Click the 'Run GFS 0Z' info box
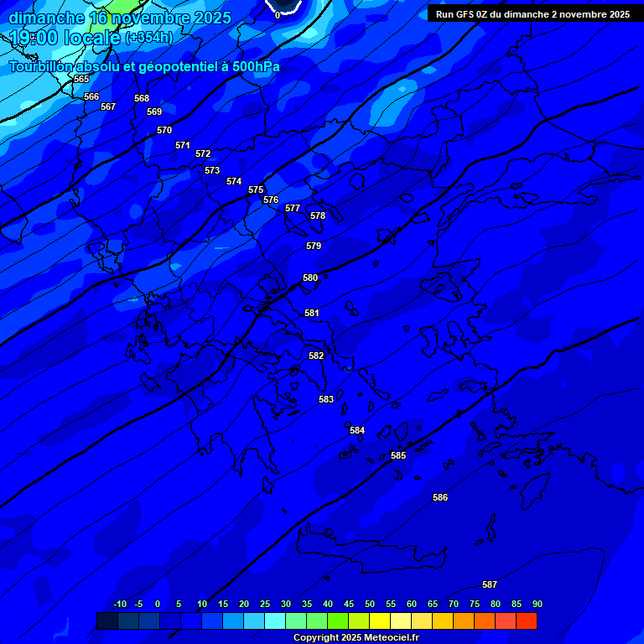Image resolution: width=644 pixels, height=644 pixels. tap(533, 14)
